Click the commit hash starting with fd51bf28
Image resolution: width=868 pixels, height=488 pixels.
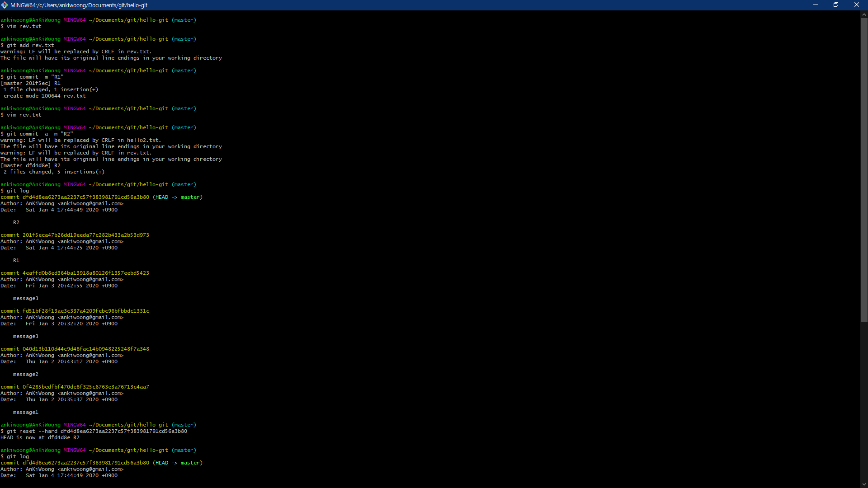click(x=86, y=311)
